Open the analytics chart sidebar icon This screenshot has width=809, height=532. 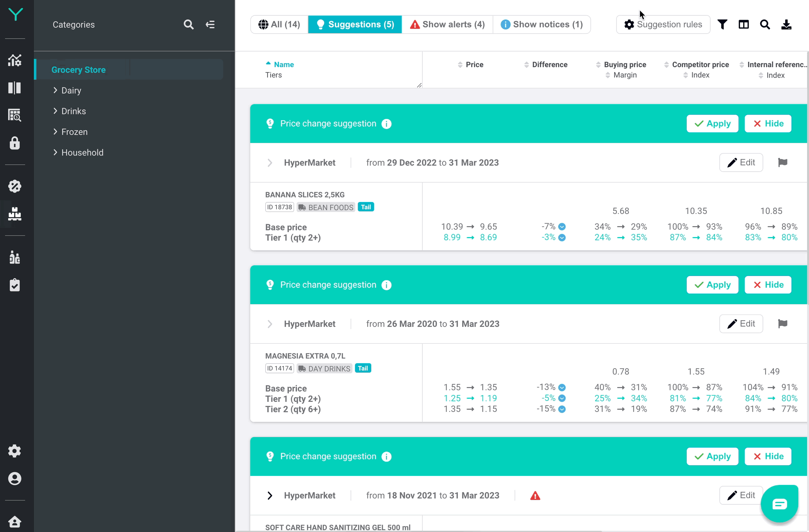(15, 60)
